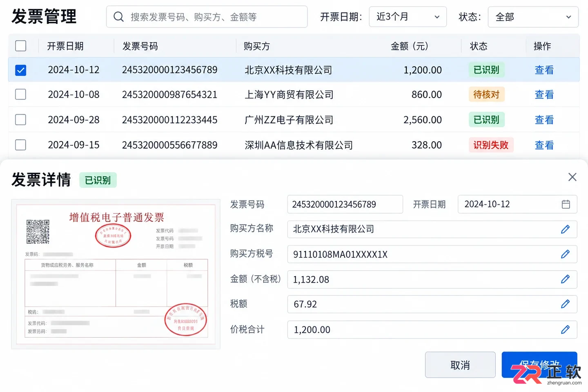Click the bottom-right red seal on invoice
588x392 pixels.
186,320
